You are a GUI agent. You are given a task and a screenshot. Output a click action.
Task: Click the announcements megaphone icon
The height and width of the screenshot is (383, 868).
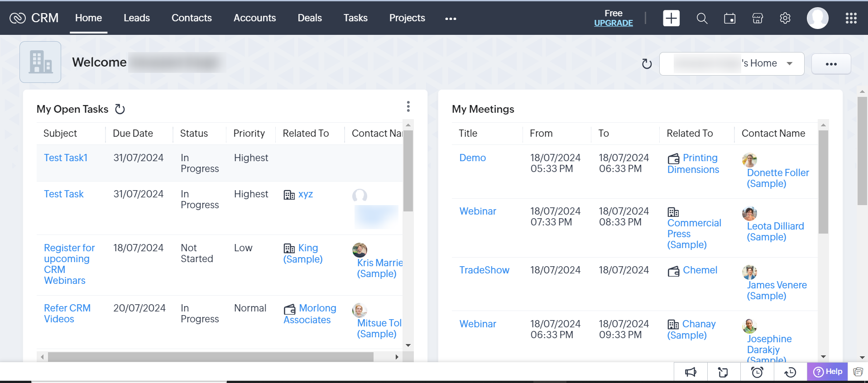(691, 372)
